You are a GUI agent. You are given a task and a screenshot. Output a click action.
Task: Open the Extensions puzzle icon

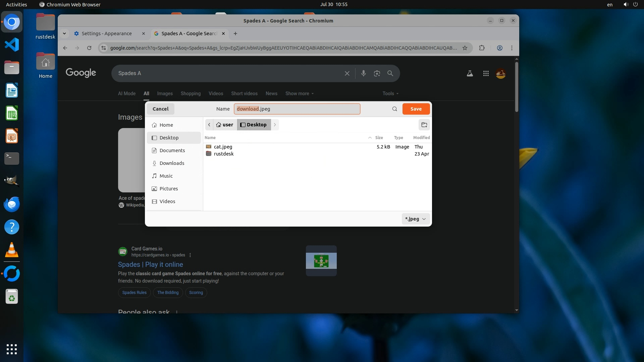[482, 48]
